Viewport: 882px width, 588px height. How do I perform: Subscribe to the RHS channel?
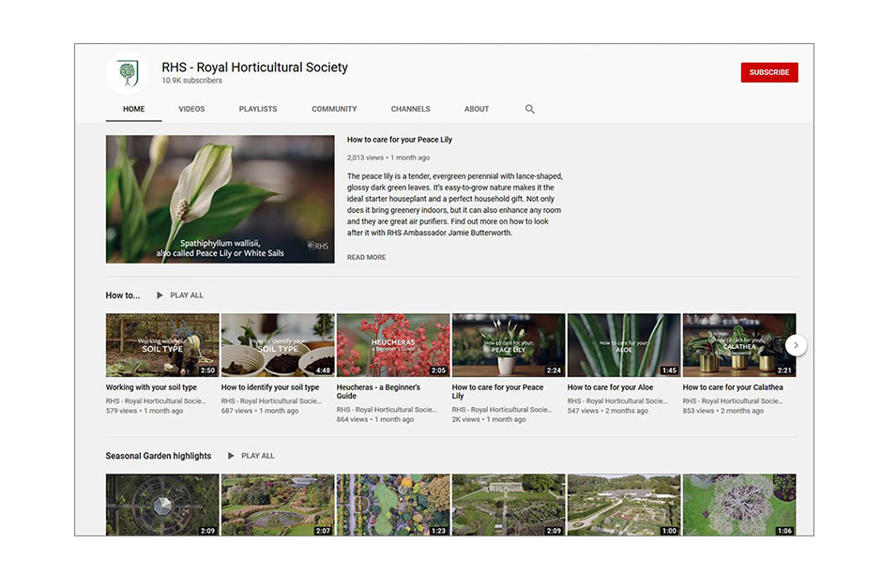click(768, 72)
